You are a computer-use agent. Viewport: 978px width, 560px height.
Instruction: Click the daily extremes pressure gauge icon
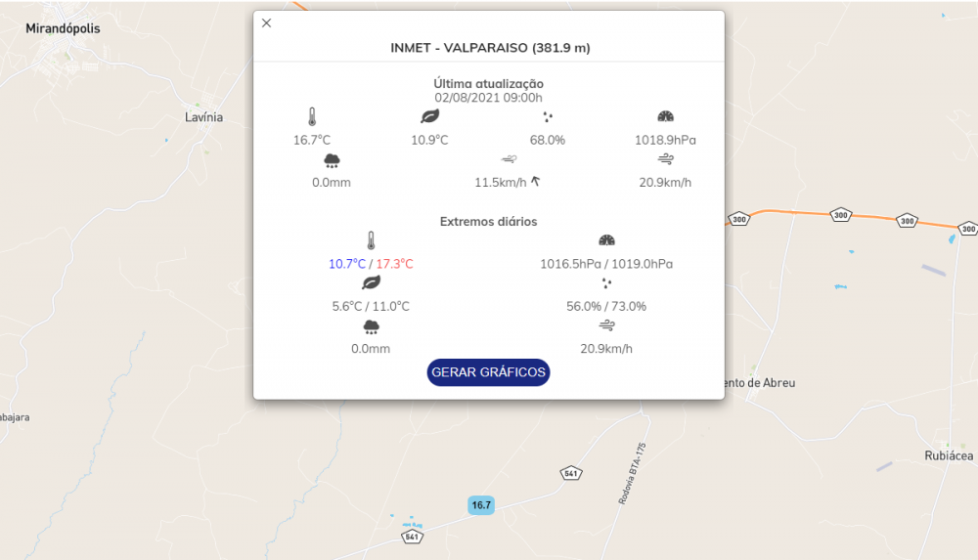[x=606, y=240]
